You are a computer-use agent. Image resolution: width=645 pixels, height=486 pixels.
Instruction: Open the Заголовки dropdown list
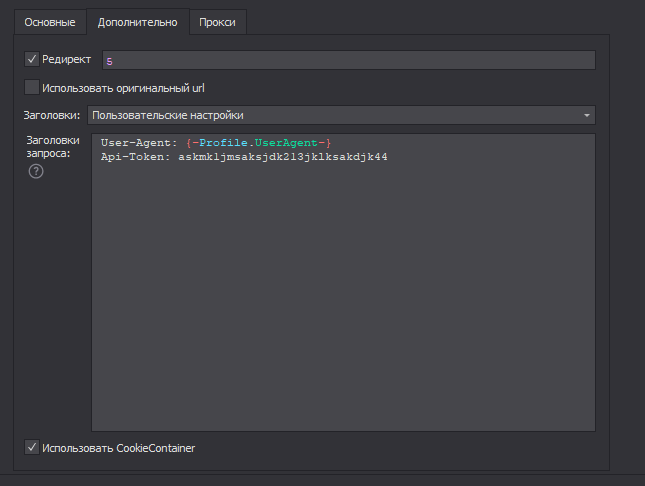click(340, 115)
